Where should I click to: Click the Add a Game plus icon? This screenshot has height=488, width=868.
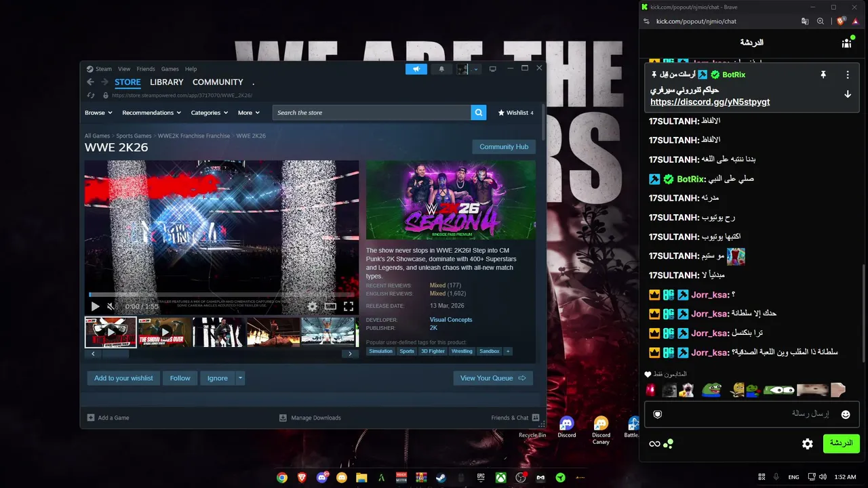point(91,418)
